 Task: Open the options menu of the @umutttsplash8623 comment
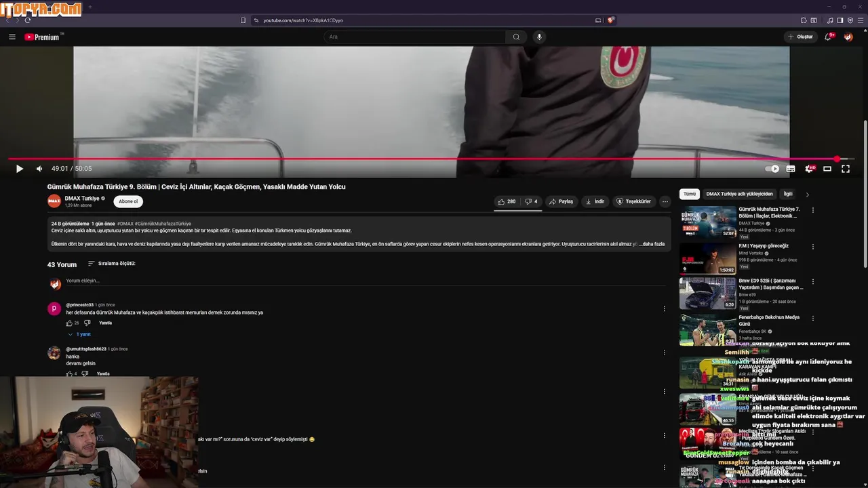(665, 353)
